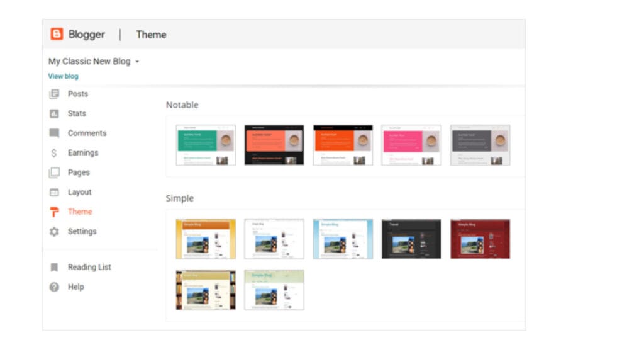Click the My Classic New Blog name
The width and height of the screenshot is (644, 352).
pos(89,61)
